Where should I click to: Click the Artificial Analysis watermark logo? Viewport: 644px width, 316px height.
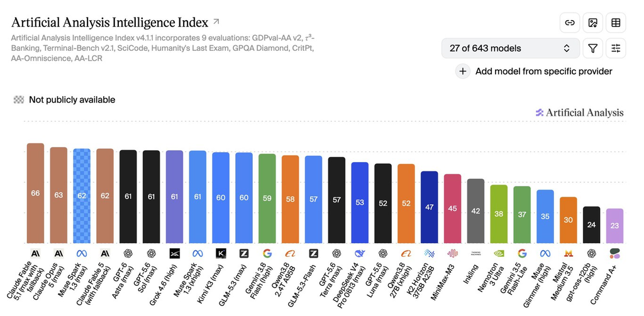[x=579, y=113]
